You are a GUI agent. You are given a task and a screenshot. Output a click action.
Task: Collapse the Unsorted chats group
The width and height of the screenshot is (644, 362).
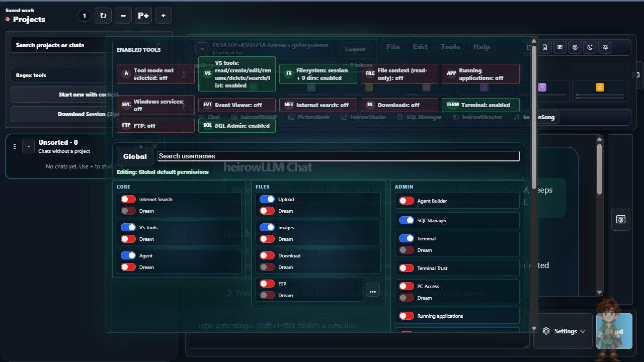(29, 146)
